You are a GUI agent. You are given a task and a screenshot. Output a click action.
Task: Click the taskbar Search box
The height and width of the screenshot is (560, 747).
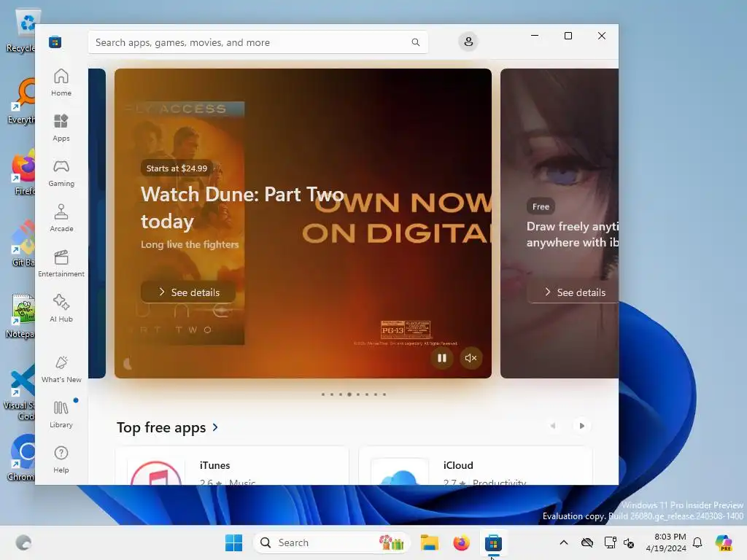click(332, 542)
